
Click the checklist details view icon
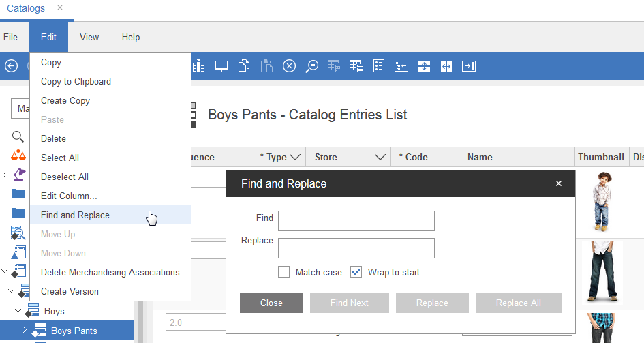point(380,66)
